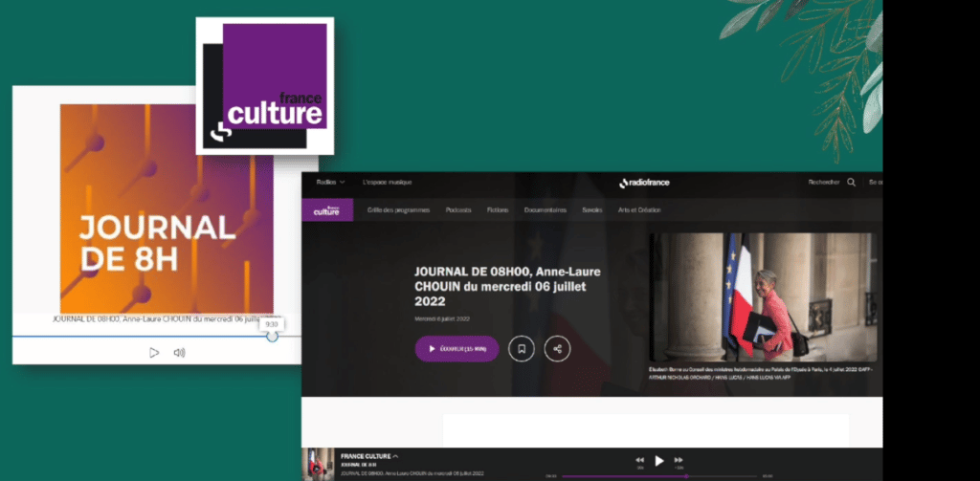
Task: Click the bottom player purple progress bar
Action: coord(658,476)
